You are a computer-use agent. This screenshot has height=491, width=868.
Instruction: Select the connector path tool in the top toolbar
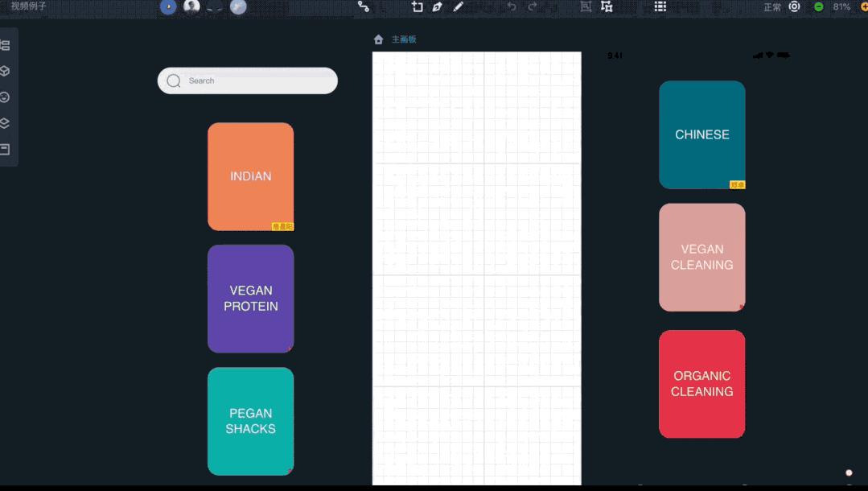coord(363,6)
